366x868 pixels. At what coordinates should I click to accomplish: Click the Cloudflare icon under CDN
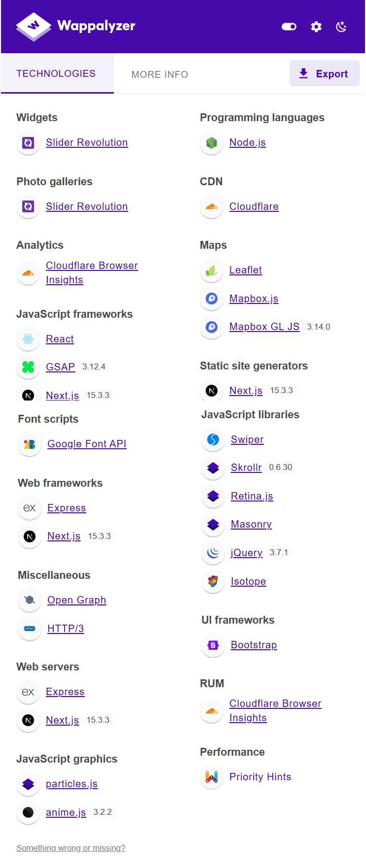212,207
